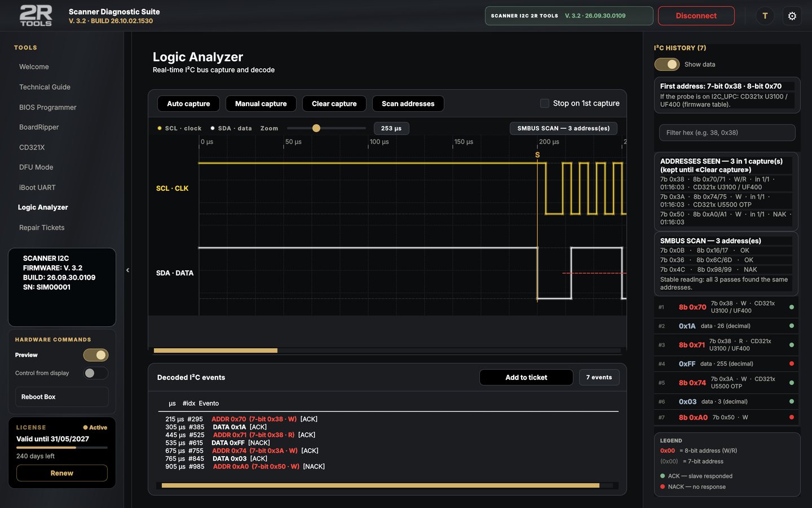Select history entry #6 0x03
812x508 pixels.
[x=727, y=401]
